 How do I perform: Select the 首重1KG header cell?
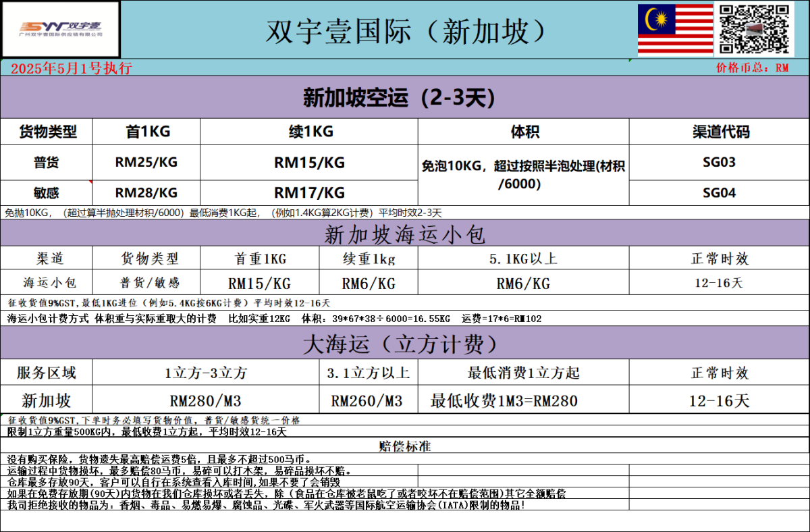(261, 259)
